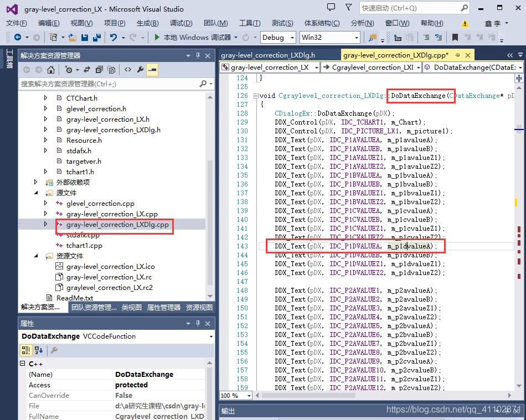This screenshot has width=526, height=420.
Task: Pin the 解决方案资源管理器 panel
Action: pyautogui.click(x=198, y=56)
